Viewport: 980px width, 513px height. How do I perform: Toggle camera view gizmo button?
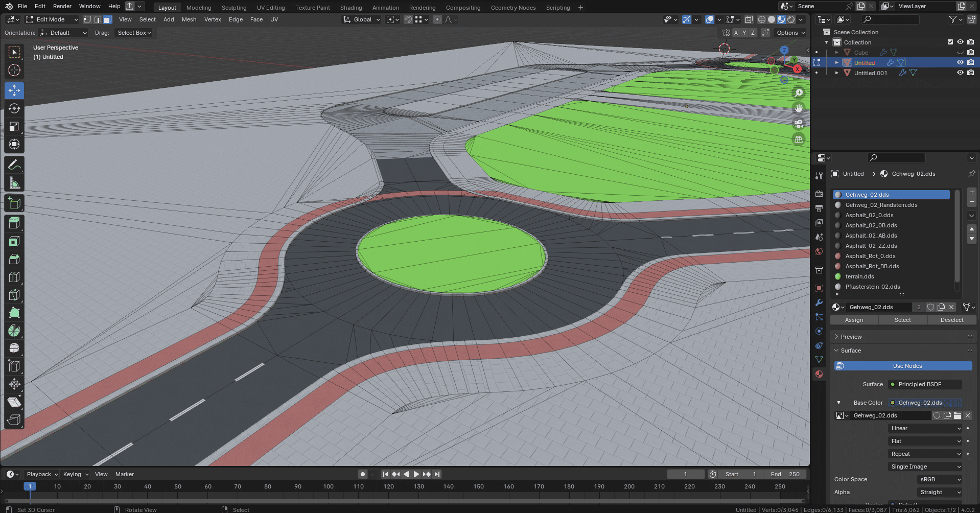pos(798,124)
